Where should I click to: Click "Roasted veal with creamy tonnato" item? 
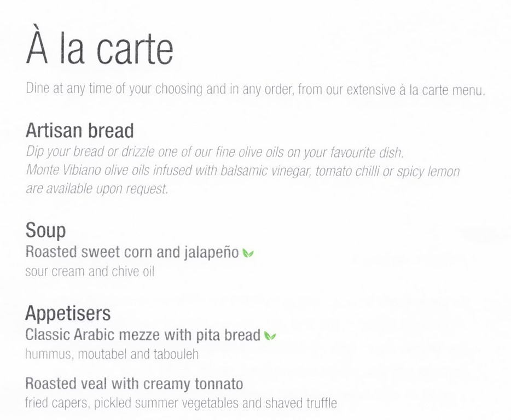click(x=134, y=384)
